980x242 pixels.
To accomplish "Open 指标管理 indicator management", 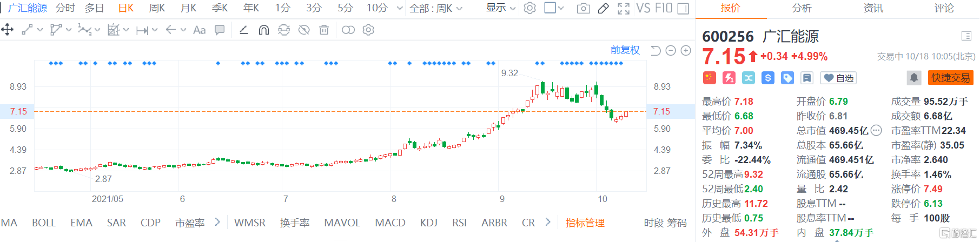I will pyautogui.click(x=585, y=223).
